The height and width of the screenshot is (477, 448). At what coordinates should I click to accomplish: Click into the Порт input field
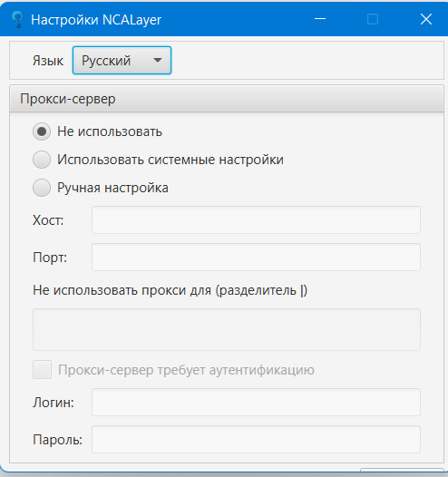point(256,257)
